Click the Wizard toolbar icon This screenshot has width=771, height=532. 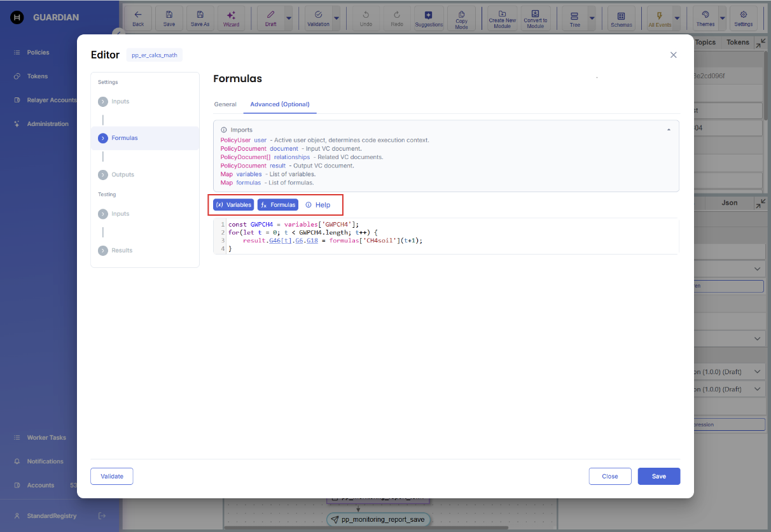(x=231, y=18)
